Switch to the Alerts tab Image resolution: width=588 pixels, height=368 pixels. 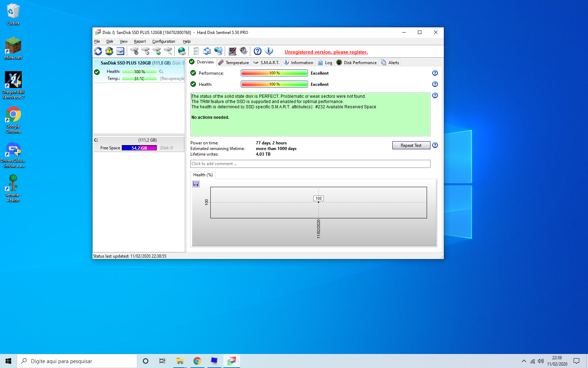pos(390,63)
